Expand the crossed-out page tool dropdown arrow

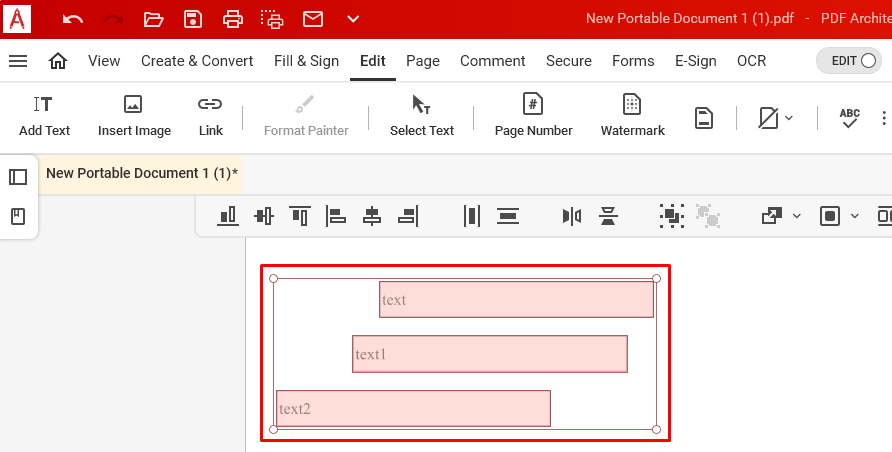click(x=789, y=118)
